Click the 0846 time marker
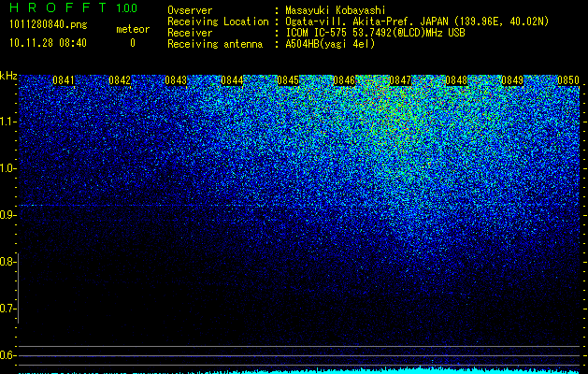This screenshot has width=588, height=374. (x=344, y=80)
